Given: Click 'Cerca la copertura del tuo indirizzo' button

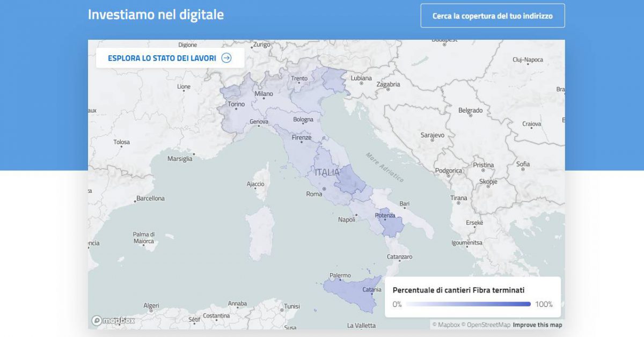Looking at the screenshot, I should pos(493,16).
